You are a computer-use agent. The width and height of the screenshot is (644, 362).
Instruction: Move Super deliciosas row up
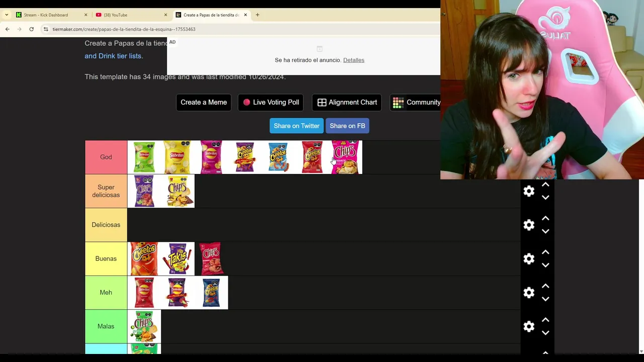(x=545, y=185)
